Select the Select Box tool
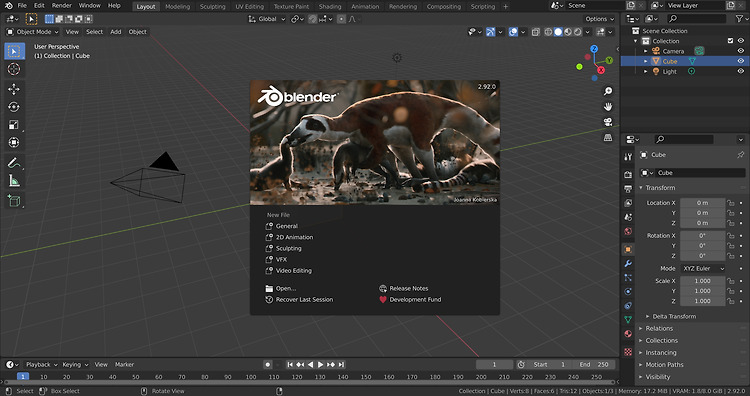The width and height of the screenshot is (750, 396). point(14,51)
